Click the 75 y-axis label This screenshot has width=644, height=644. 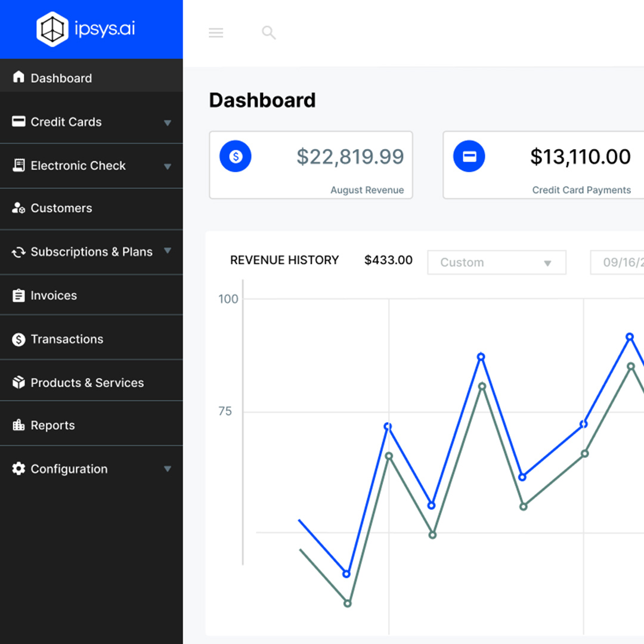[225, 411]
